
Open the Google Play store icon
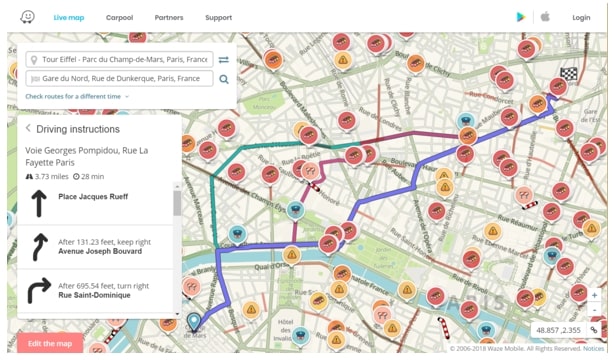(521, 17)
